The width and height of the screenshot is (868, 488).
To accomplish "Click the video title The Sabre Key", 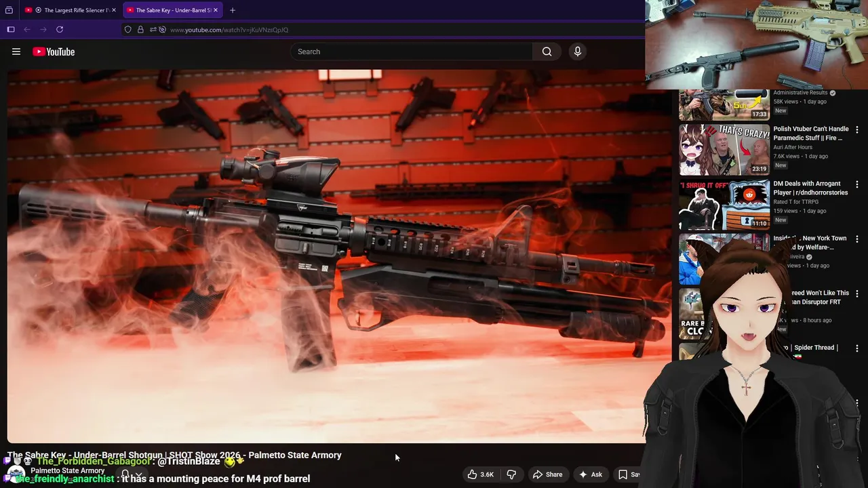I will [x=174, y=455].
